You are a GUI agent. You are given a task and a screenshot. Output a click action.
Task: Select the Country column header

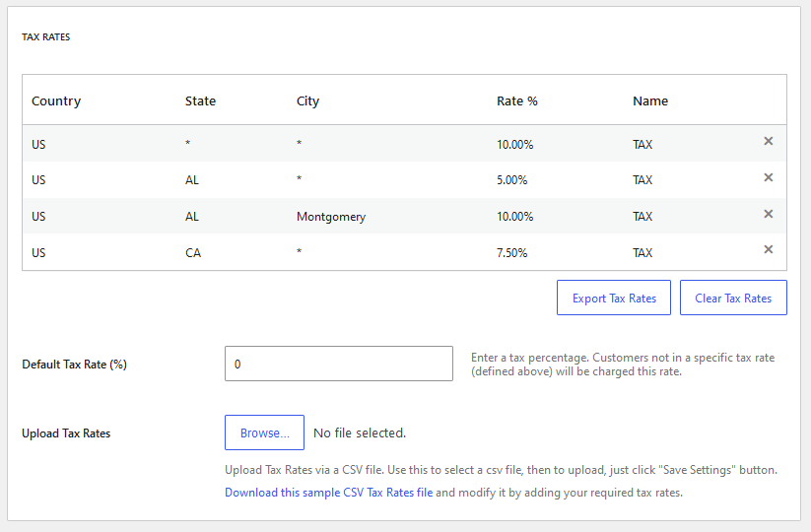[56, 100]
